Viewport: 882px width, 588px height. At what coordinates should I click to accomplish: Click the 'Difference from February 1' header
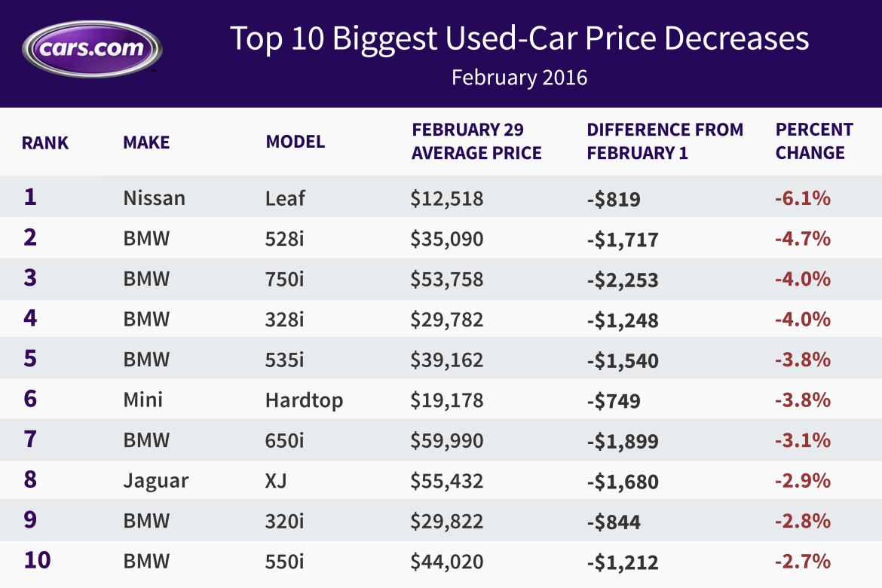coord(665,142)
